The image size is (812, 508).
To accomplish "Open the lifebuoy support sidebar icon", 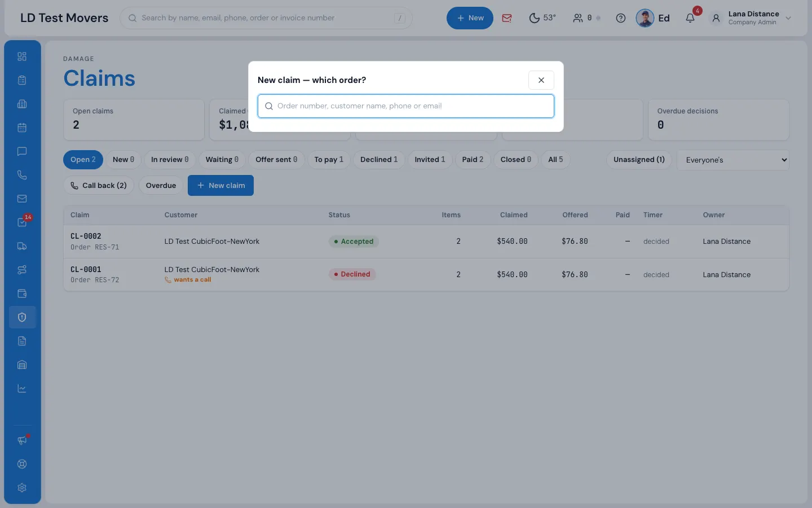I will (22, 464).
